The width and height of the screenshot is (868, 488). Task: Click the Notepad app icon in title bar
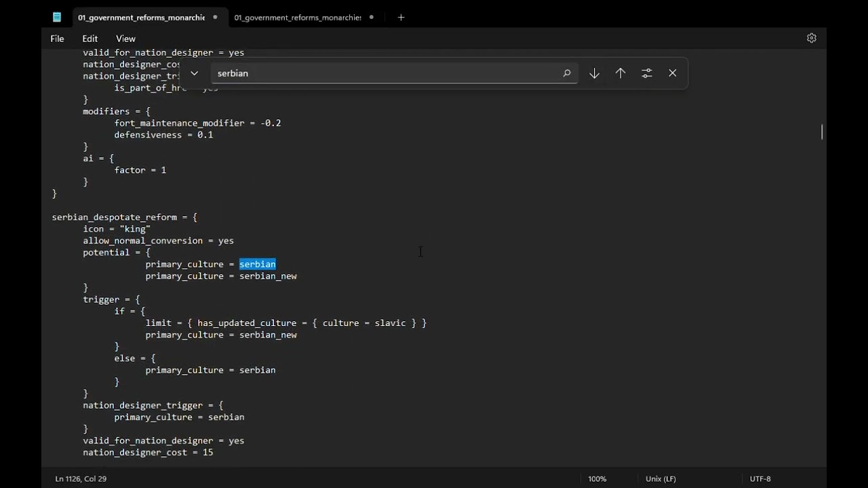57,17
